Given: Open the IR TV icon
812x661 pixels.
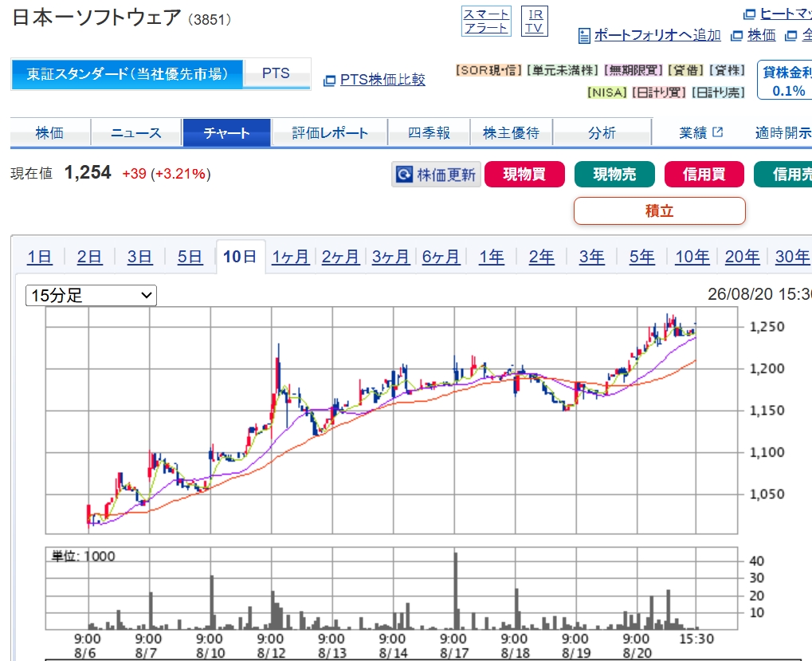Looking at the screenshot, I should pos(535,22).
